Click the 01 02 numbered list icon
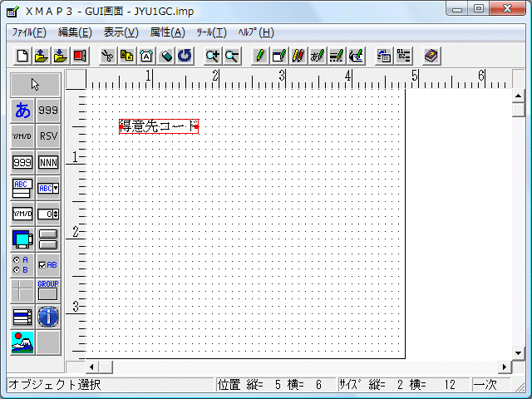The height and width of the screenshot is (399, 532). (x=403, y=56)
